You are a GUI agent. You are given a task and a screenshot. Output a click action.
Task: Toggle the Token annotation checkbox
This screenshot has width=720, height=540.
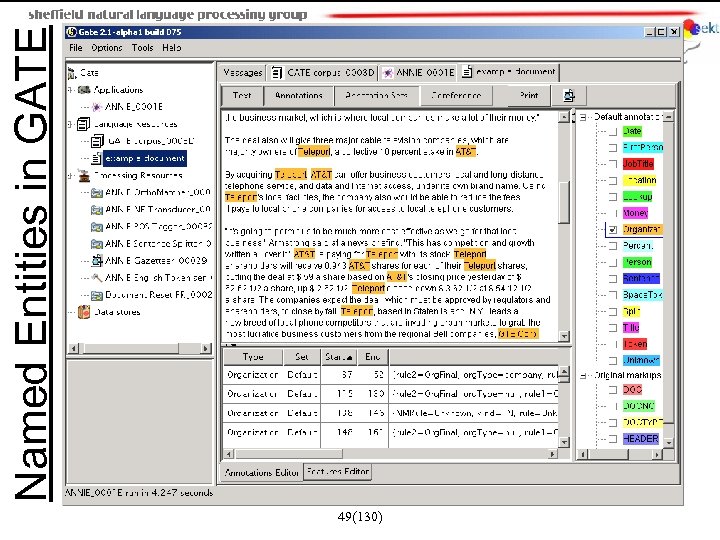tap(613, 344)
